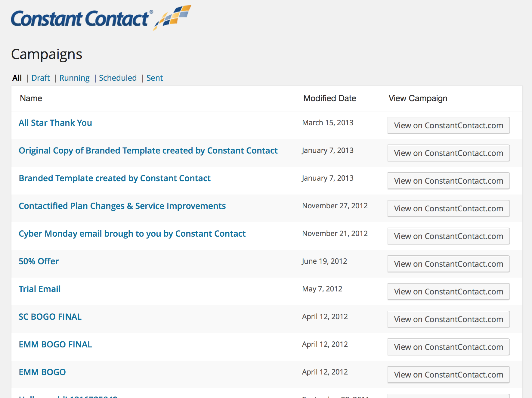View the 50% Offer campaign on ConstantContact.com
The height and width of the screenshot is (398, 532).
(x=449, y=264)
